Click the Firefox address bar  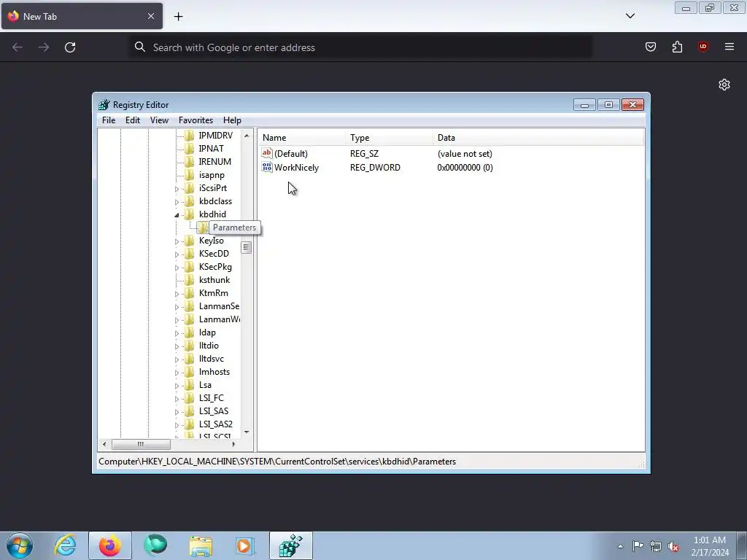pos(361,47)
